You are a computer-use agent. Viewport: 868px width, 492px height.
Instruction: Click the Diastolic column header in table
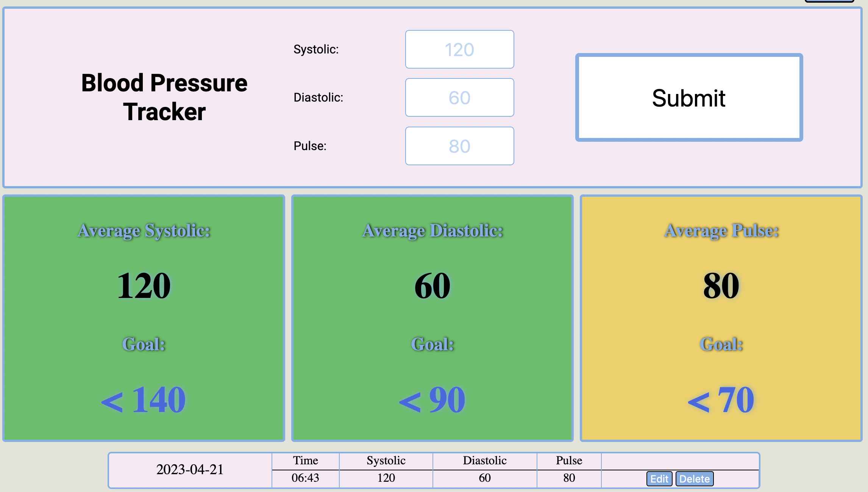pos(484,461)
